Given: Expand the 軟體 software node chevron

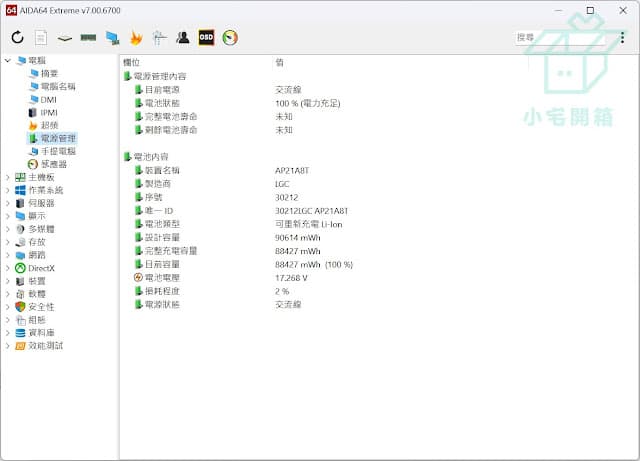Looking at the screenshot, I should [7, 294].
